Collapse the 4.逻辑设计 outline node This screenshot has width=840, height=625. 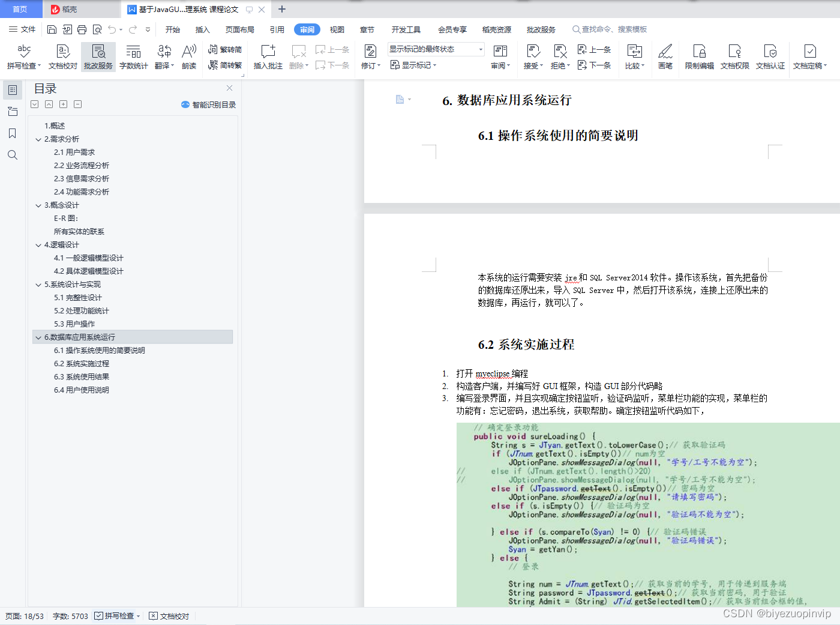tap(38, 245)
